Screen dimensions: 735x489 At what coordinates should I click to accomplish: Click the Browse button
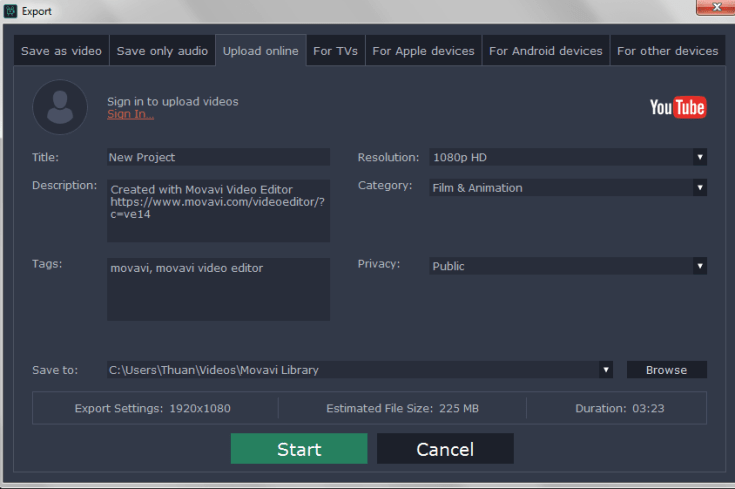pos(667,369)
